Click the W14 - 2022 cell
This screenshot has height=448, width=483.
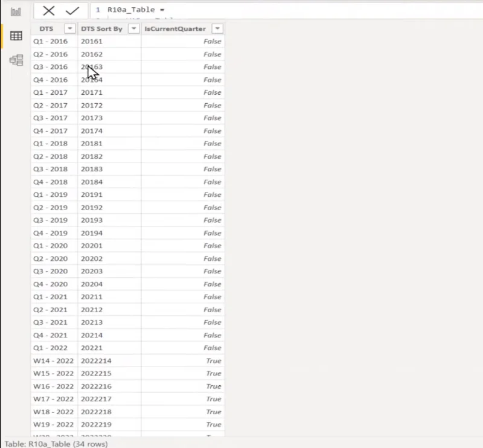pos(54,361)
